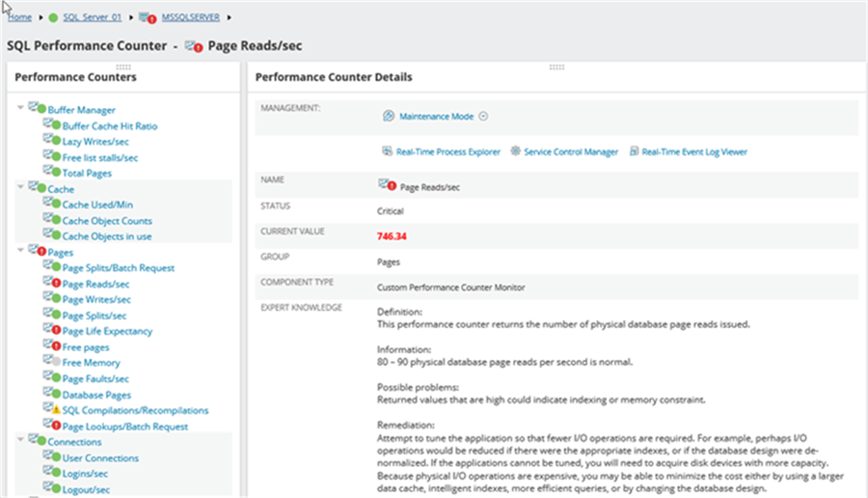The height and width of the screenshot is (498, 868).
Task: Collapse the Cache tree group
Action: [x=20, y=186]
